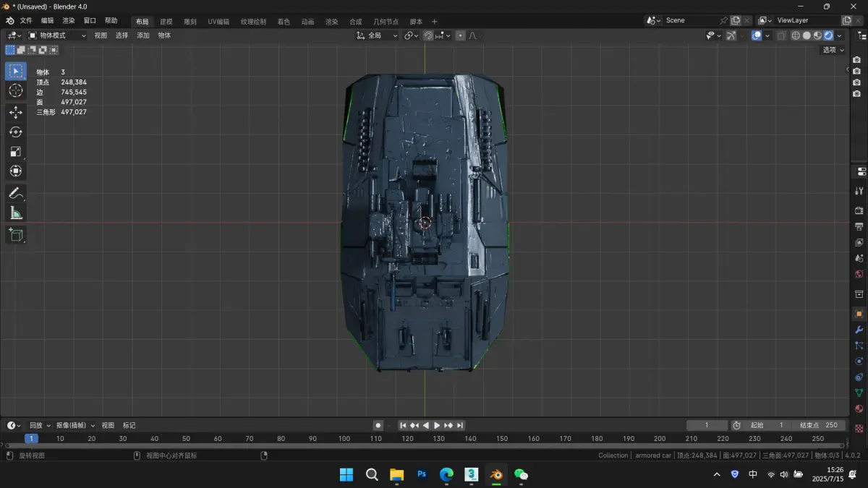Toggle proportional editing button

(x=460, y=35)
